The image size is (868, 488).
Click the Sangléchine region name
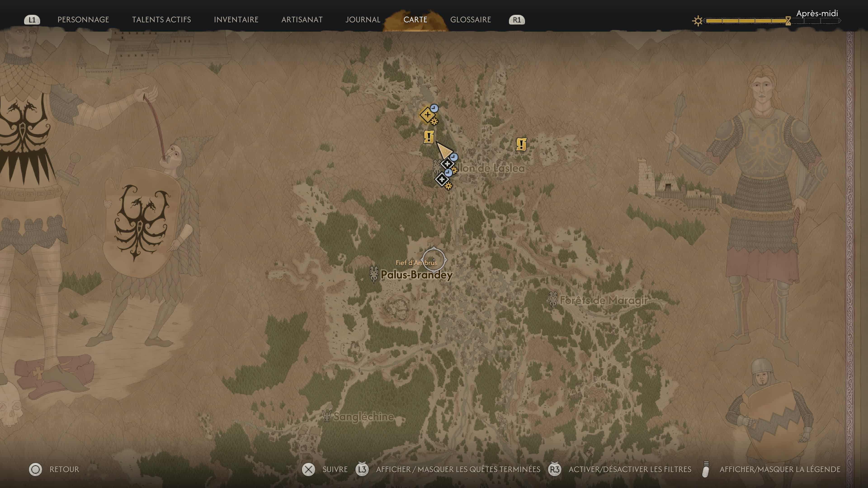364,417
